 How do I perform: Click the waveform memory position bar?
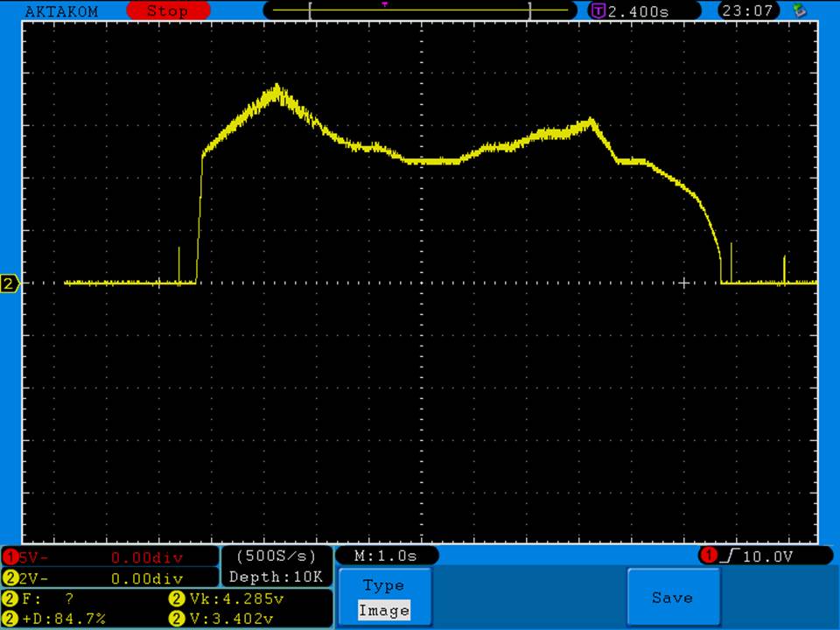[420, 11]
